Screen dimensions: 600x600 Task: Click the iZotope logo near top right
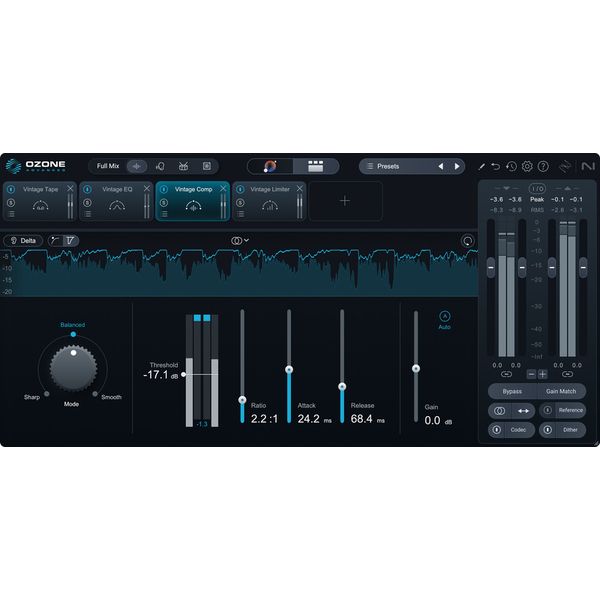click(x=565, y=166)
